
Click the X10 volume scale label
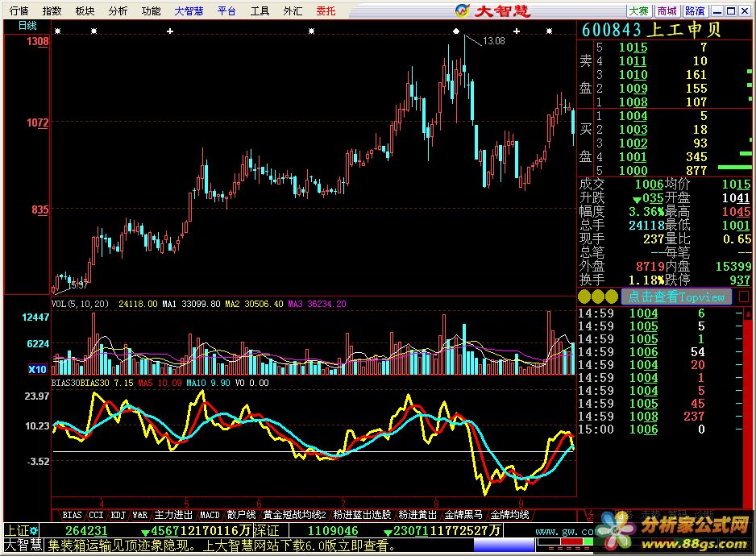pyautogui.click(x=37, y=369)
